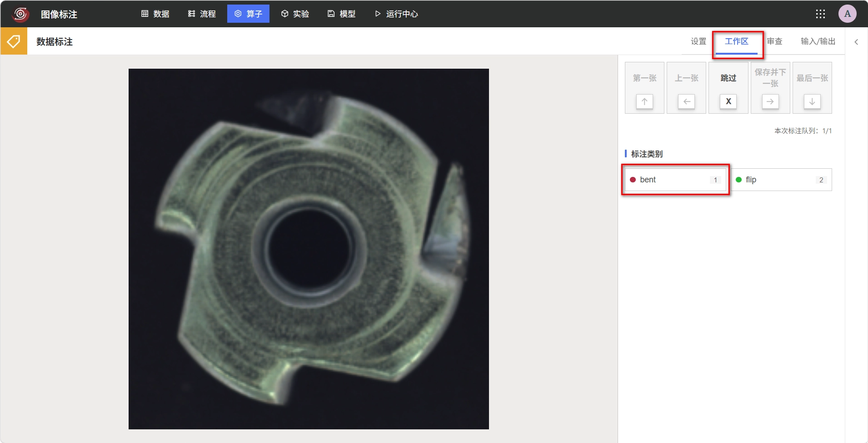Collapse the side panel with chevron
This screenshot has width=868, height=443.
tap(856, 42)
